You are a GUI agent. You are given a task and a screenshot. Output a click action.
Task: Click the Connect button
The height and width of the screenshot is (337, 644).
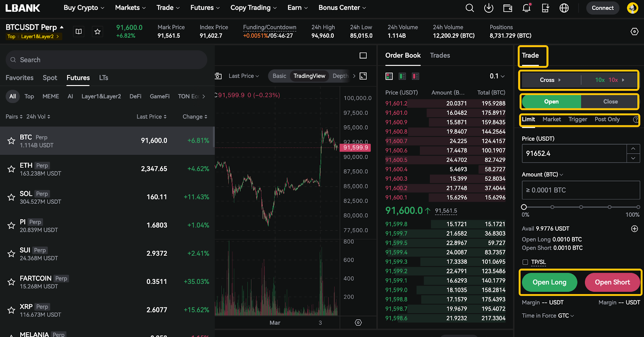point(603,8)
